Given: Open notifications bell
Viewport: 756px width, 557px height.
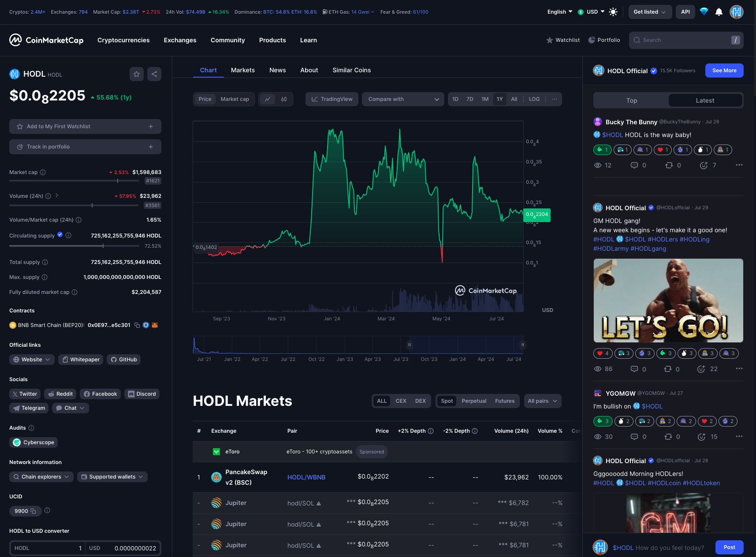Looking at the screenshot, I should (x=719, y=12).
